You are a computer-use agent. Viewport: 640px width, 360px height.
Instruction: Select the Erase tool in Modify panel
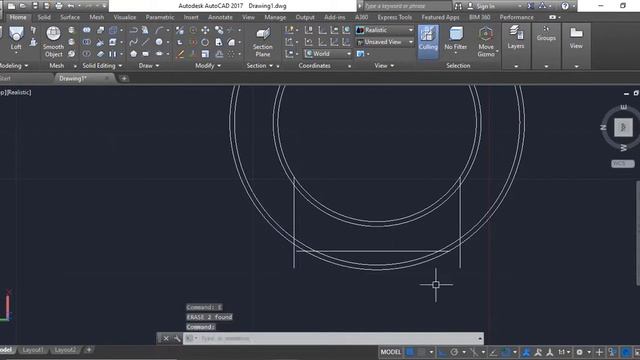[x=180, y=53]
